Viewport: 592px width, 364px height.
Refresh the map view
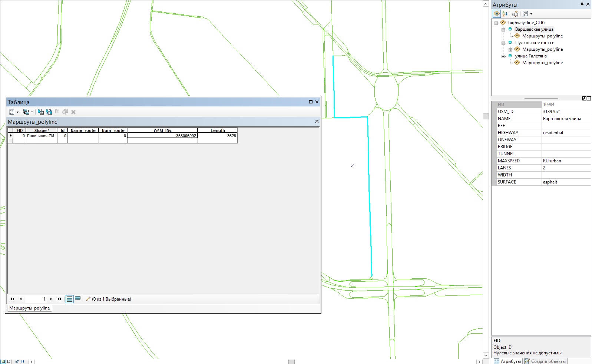coord(17,361)
